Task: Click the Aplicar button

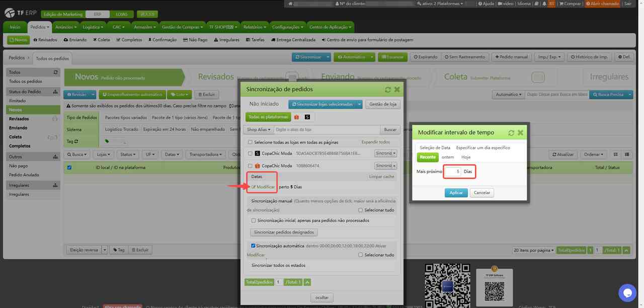Action: click(x=456, y=193)
